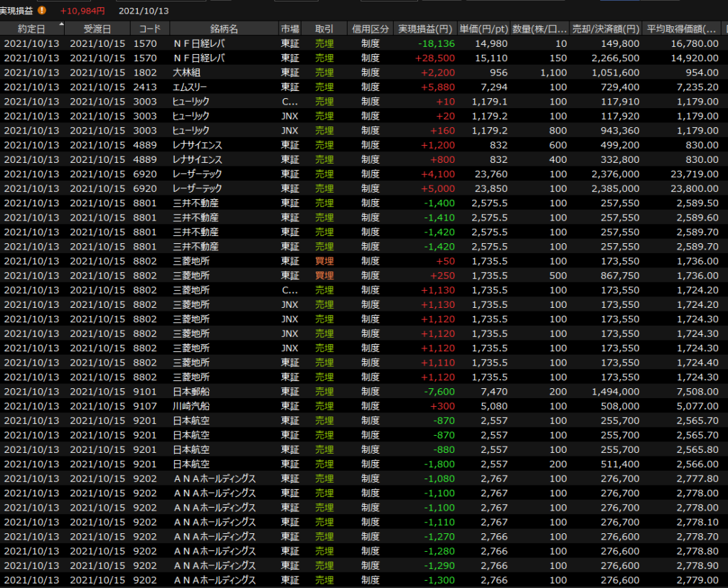
Task: Sort by the コード column header
Action: click(x=149, y=29)
